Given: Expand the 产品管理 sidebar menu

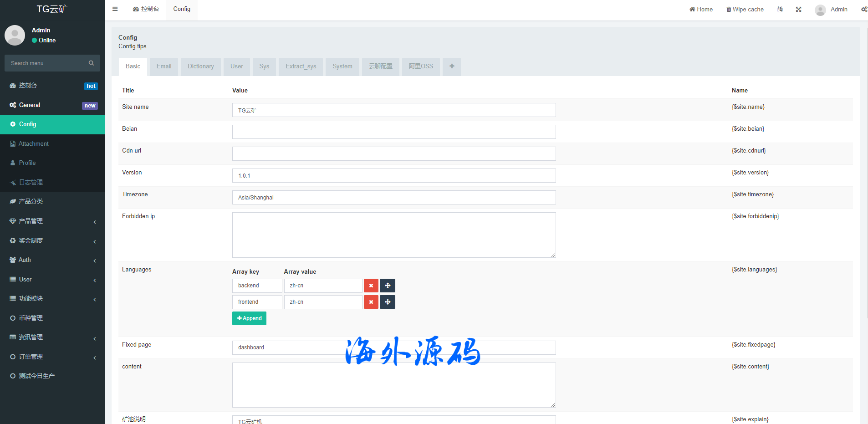Looking at the screenshot, I should tap(52, 221).
